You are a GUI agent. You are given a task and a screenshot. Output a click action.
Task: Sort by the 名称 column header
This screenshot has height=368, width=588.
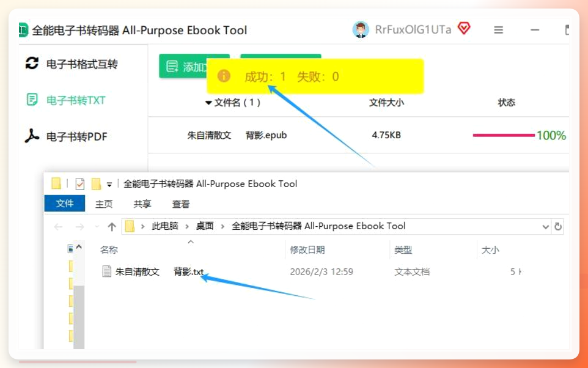click(x=109, y=250)
